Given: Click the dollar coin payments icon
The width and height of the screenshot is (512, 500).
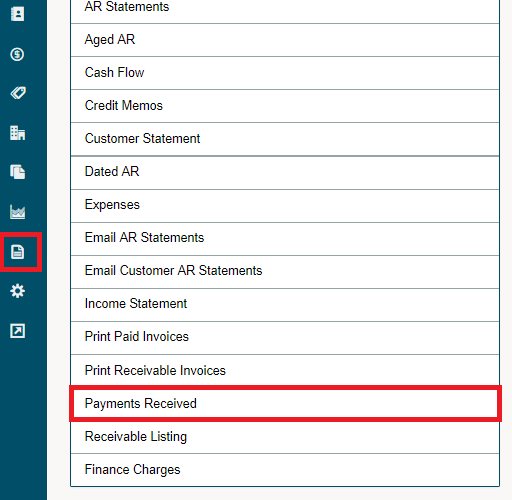Looking at the screenshot, I should click(17, 54).
